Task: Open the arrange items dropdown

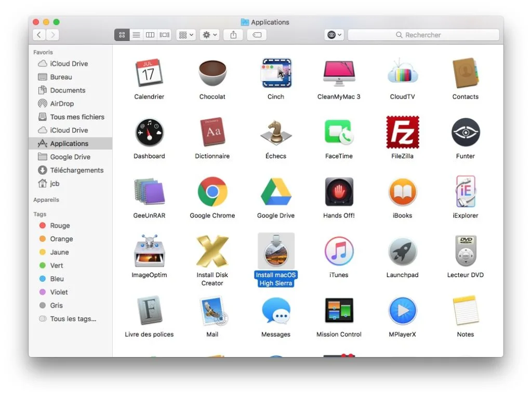Action: point(186,35)
